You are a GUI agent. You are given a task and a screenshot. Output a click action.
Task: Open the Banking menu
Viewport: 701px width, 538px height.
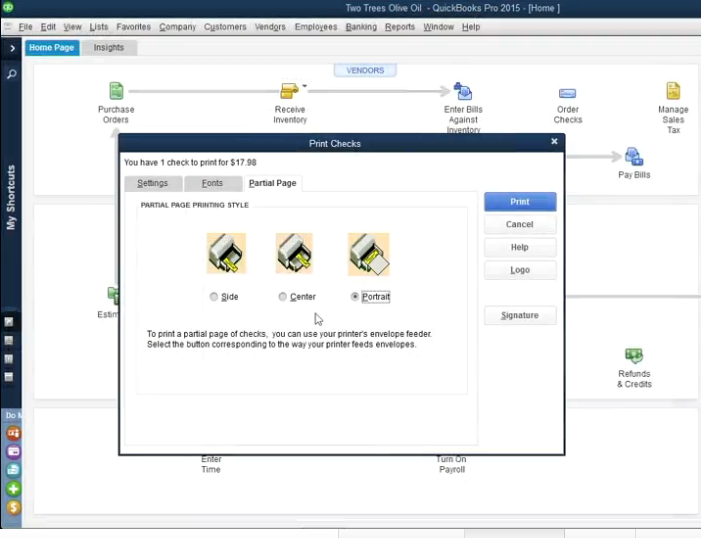point(361,27)
